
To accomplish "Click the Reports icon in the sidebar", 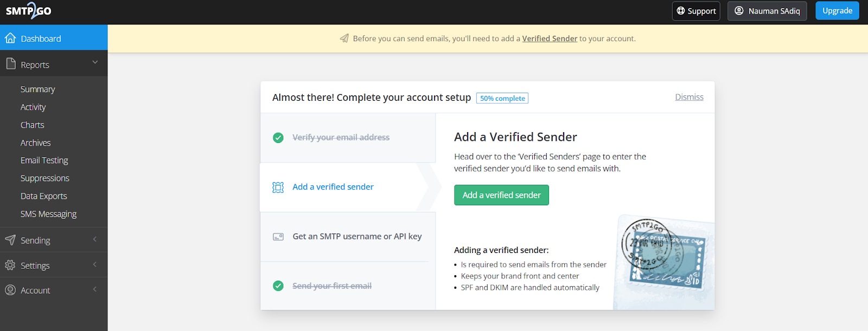I will tap(10, 63).
